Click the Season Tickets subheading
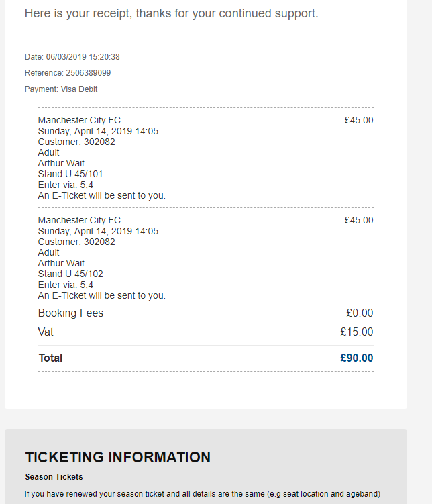The image size is (432, 504). (54, 477)
